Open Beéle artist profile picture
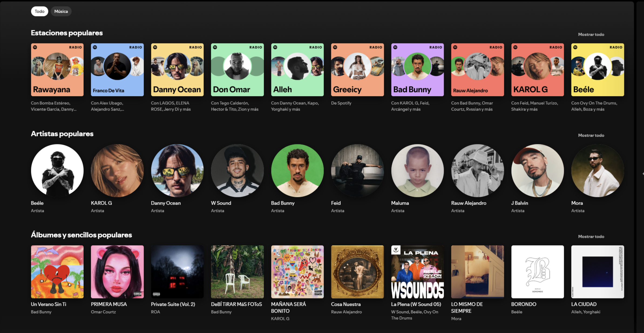The image size is (644, 333). coord(57,171)
